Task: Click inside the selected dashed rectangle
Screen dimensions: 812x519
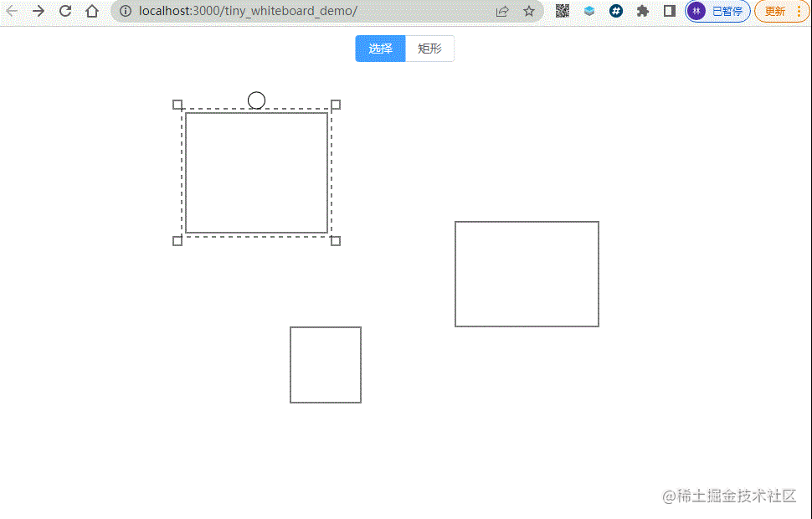Action: (256, 173)
